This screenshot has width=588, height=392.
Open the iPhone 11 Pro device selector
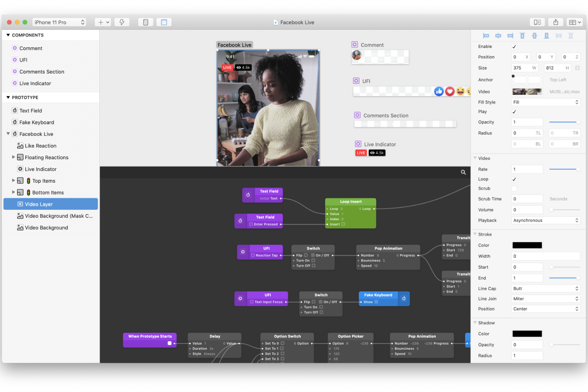(59, 22)
